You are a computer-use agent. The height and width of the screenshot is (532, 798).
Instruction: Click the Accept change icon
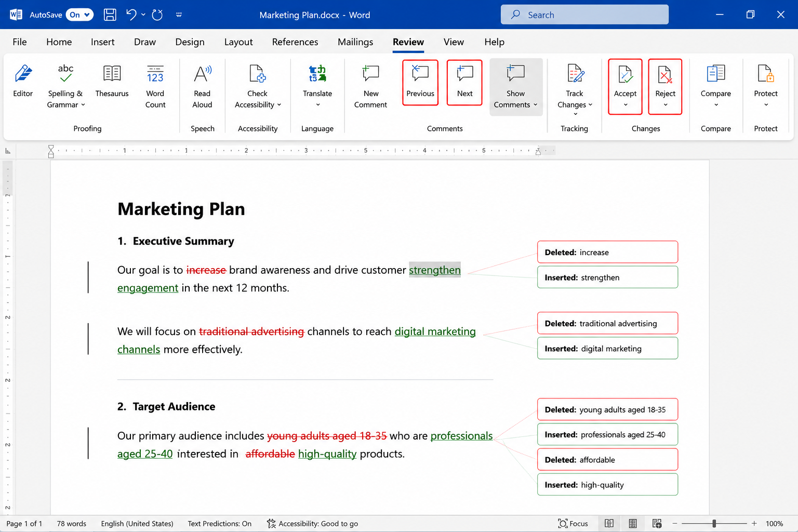[x=626, y=75]
